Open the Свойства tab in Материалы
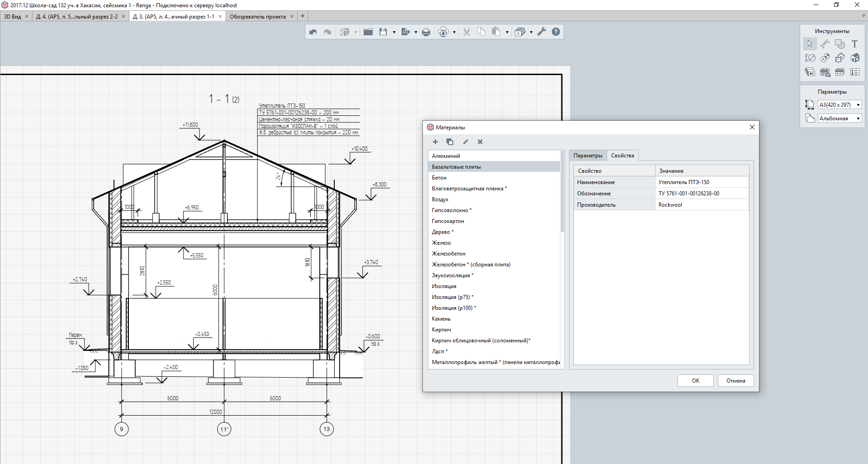 (622, 156)
